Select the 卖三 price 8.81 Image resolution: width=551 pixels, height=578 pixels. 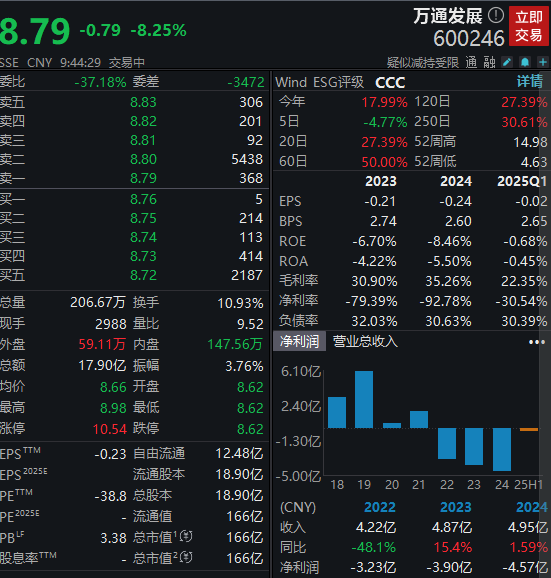point(143,140)
